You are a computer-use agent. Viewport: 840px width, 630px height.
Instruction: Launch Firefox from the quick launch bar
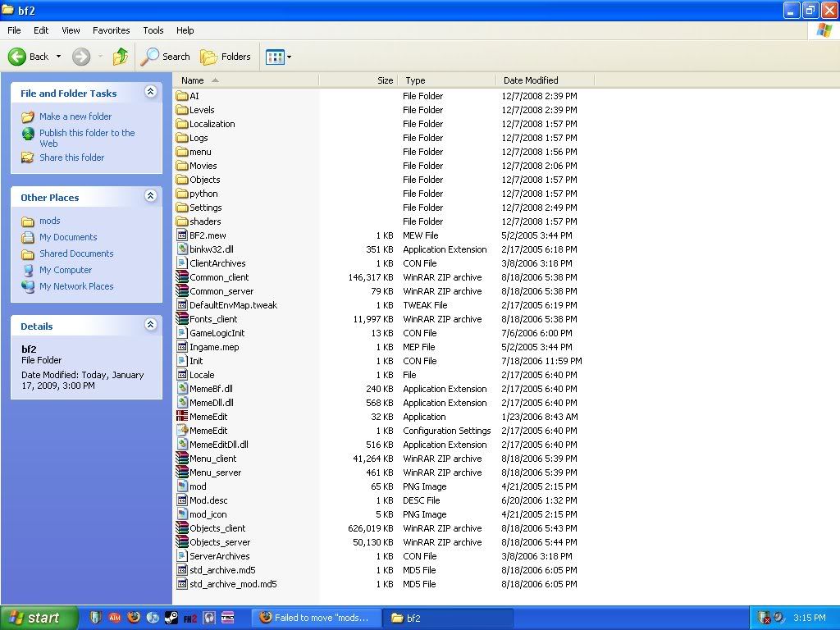point(134,618)
